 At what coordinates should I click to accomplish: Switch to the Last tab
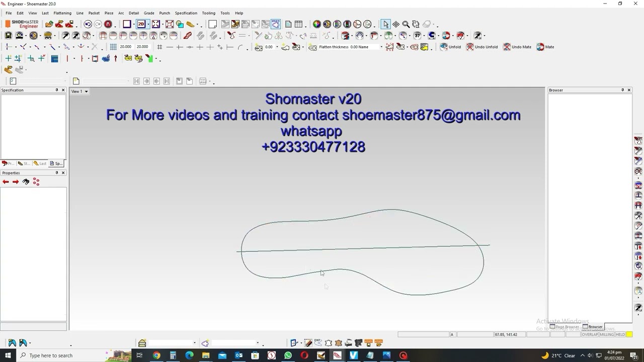tap(40, 163)
